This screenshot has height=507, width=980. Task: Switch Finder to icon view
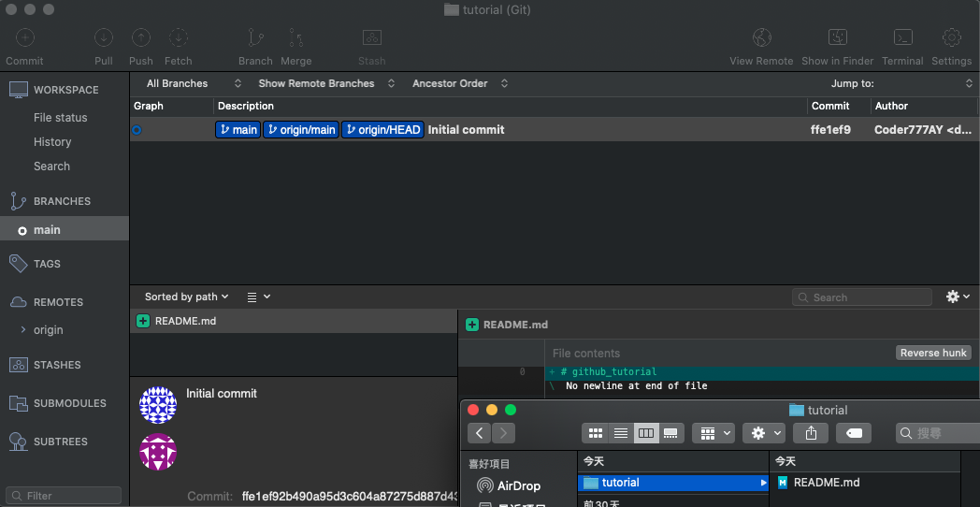click(595, 432)
